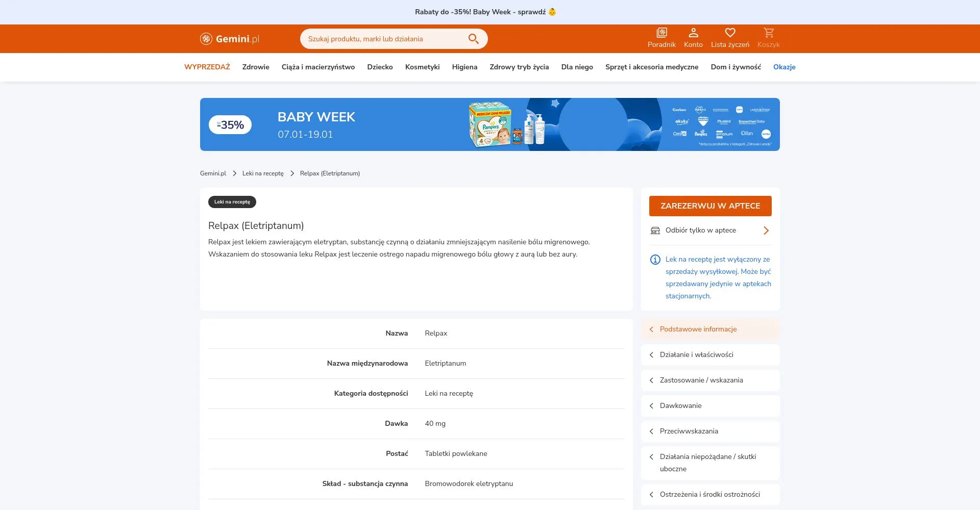Click the pharmacy pickup store icon
The image size is (980, 510).
pyautogui.click(x=655, y=231)
